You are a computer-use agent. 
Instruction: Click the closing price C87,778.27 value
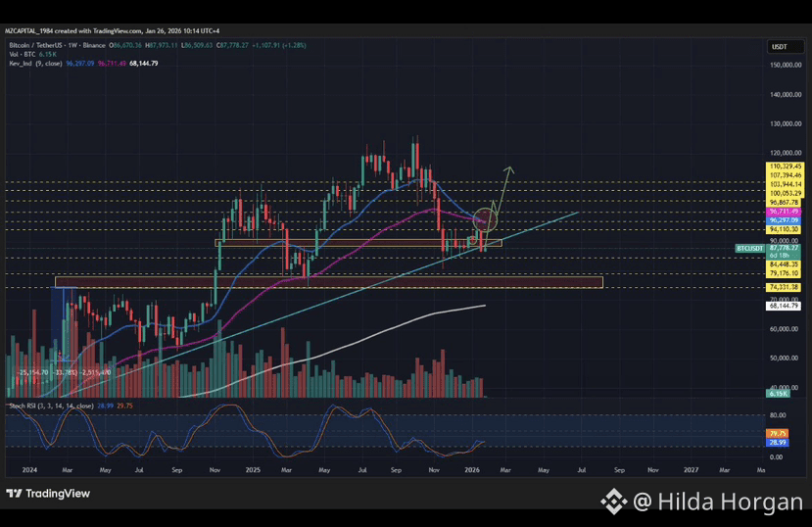(x=232, y=46)
